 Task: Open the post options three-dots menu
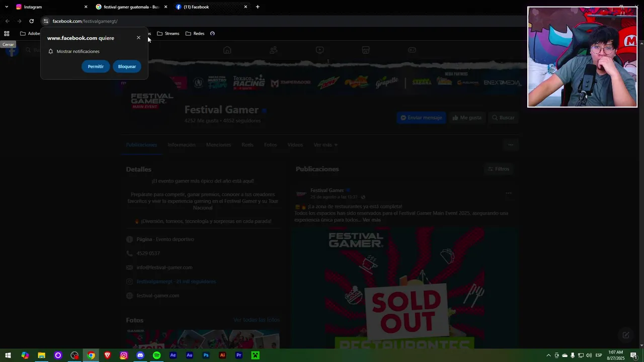point(509,193)
